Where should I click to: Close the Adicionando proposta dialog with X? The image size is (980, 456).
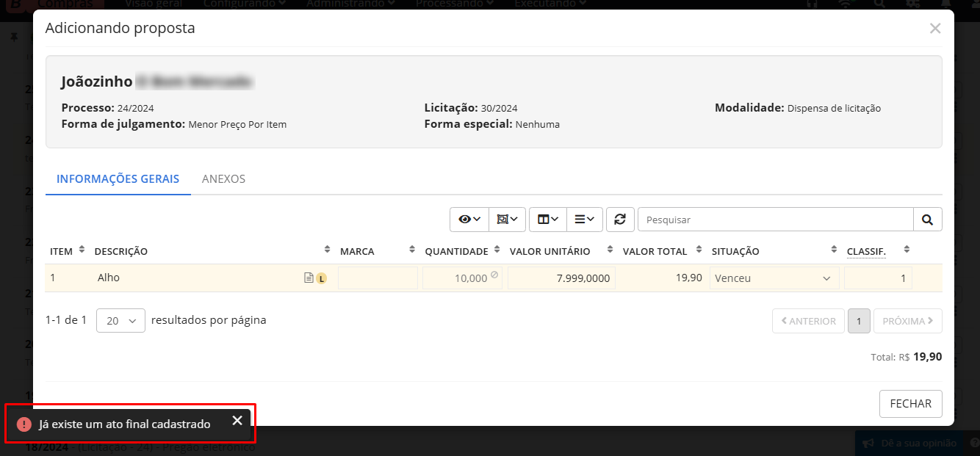935,29
